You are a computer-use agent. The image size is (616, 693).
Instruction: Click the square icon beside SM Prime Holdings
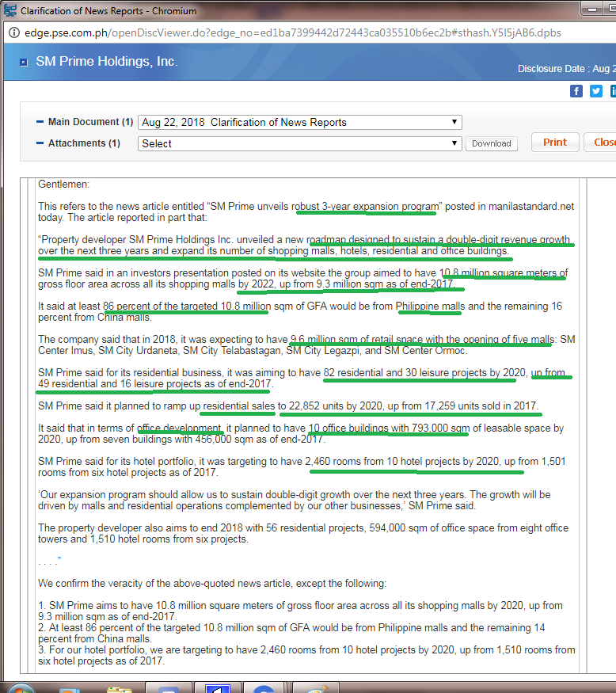[x=24, y=63]
